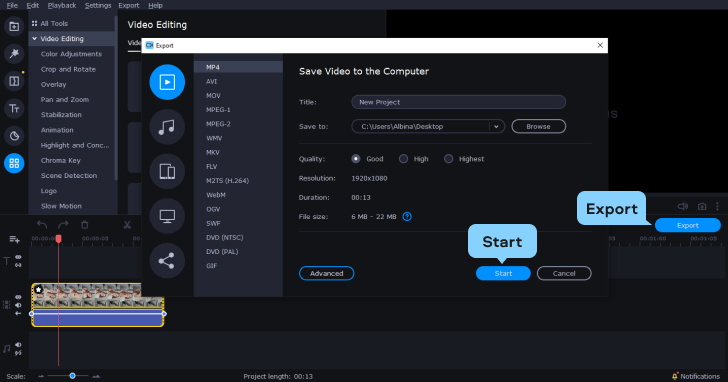Screen dimensions: 728x382
Task: Open the File menu
Action: pos(12,6)
